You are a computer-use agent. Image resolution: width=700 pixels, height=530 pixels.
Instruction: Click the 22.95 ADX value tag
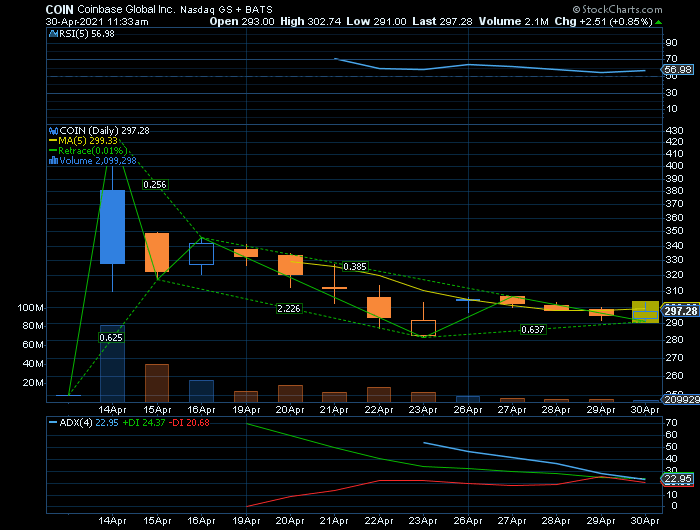click(678, 479)
